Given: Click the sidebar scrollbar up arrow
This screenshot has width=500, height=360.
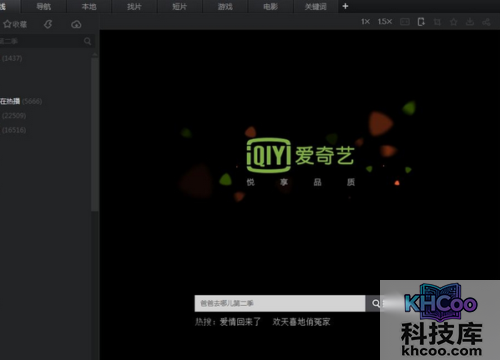Looking at the screenshot, I should tap(95, 54).
